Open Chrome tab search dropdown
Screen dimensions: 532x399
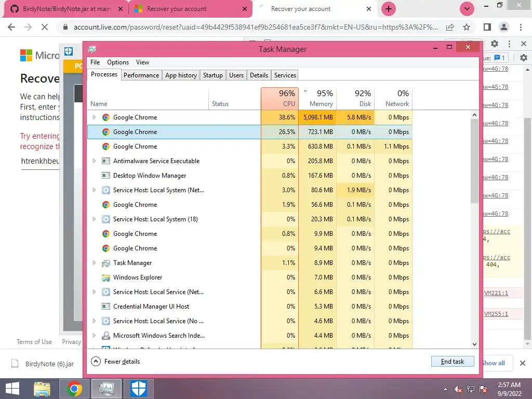click(467, 9)
